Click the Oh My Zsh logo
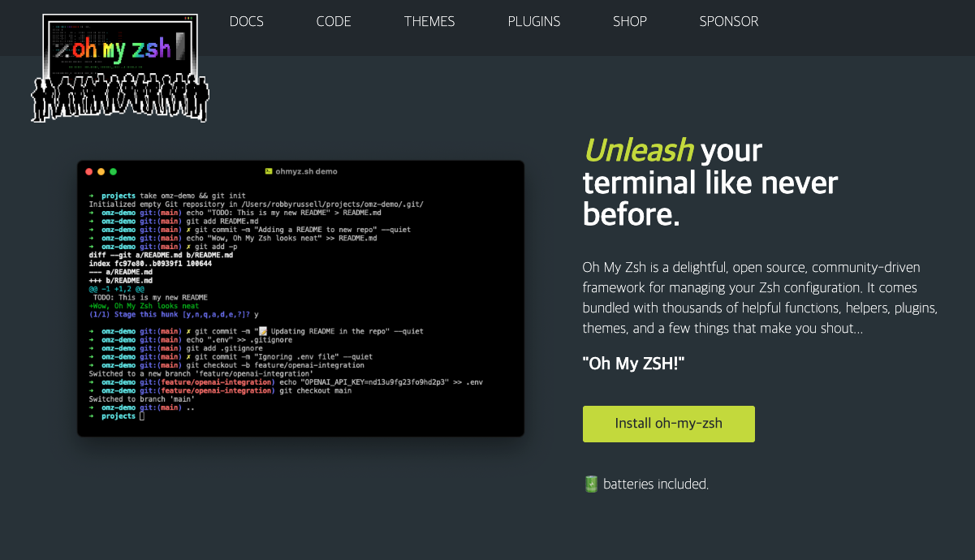 (x=120, y=67)
